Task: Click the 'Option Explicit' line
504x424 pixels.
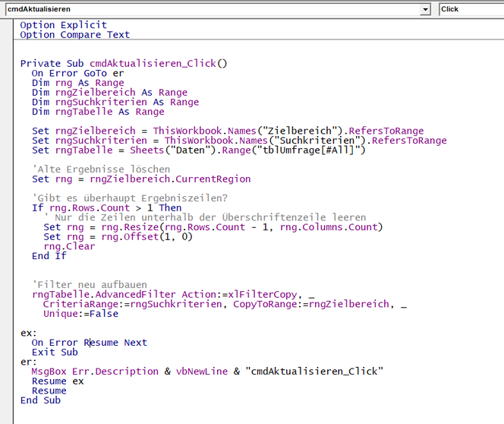Action: coord(63,25)
